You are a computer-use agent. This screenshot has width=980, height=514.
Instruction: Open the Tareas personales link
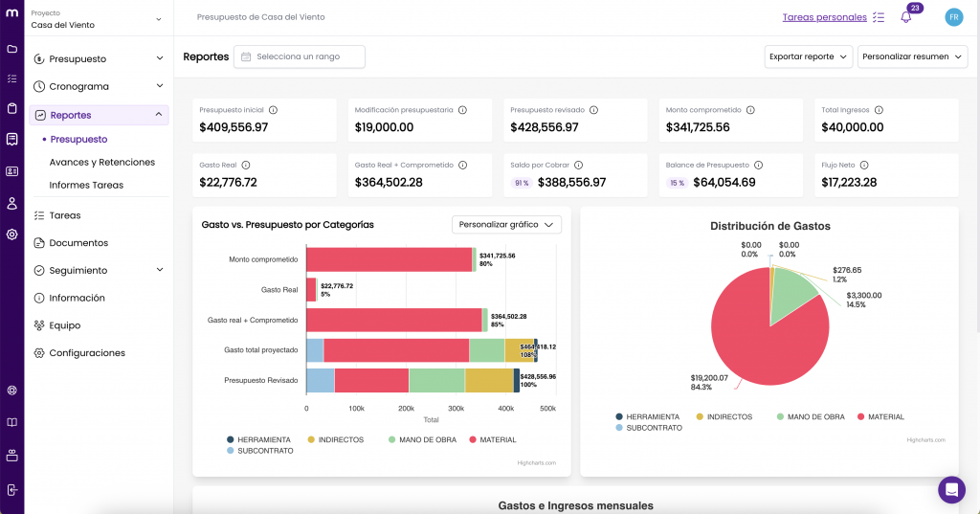(x=823, y=17)
